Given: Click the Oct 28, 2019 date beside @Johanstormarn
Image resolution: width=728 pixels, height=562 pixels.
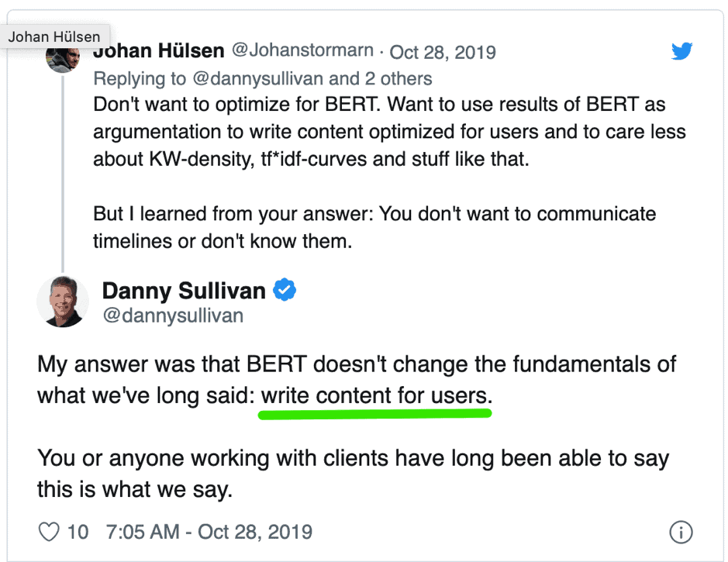Looking at the screenshot, I should tap(443, 52).
